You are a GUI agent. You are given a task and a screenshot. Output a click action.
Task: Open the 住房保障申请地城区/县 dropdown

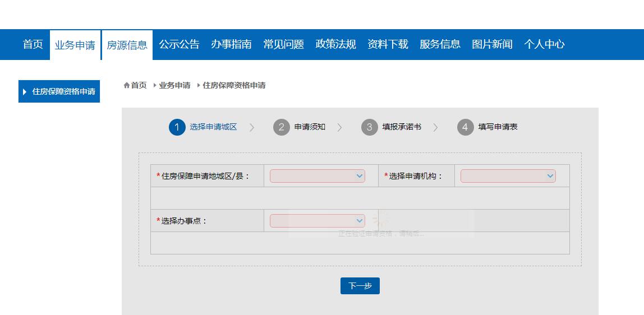point(317,176)
